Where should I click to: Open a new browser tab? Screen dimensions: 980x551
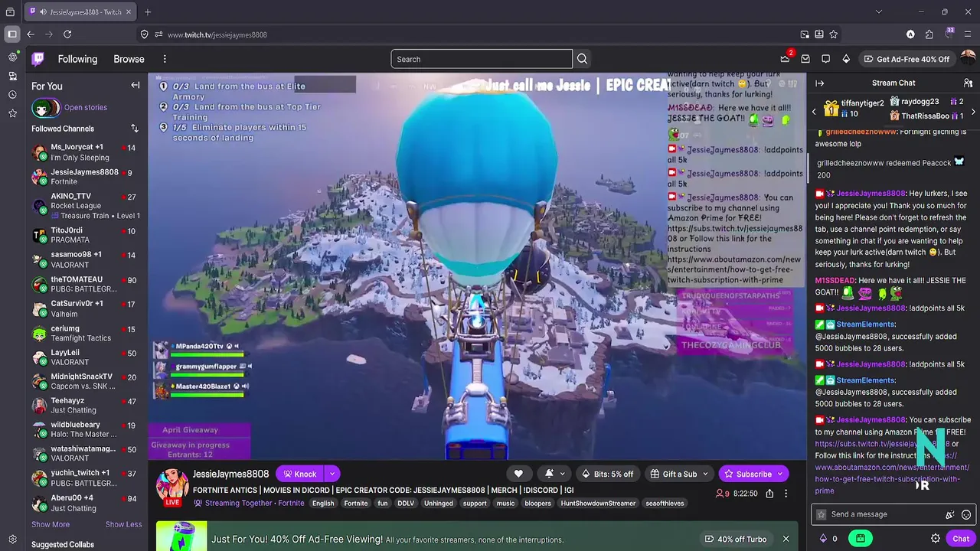tap(148, 11)
